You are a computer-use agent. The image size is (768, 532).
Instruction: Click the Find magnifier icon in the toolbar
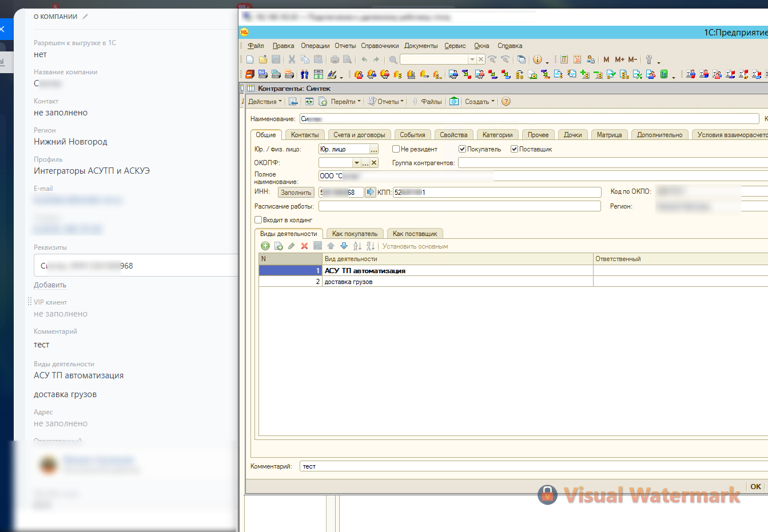[x=393, y=59]
